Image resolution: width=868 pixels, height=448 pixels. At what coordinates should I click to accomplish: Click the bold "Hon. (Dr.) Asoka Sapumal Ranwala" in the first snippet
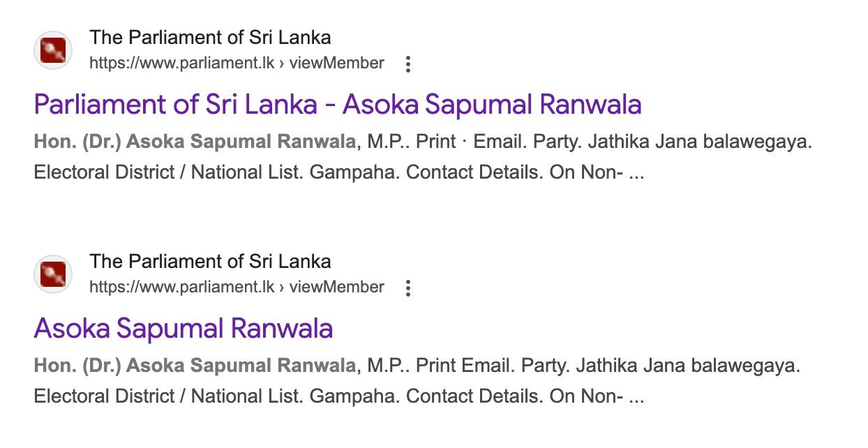tap(194, 142)
